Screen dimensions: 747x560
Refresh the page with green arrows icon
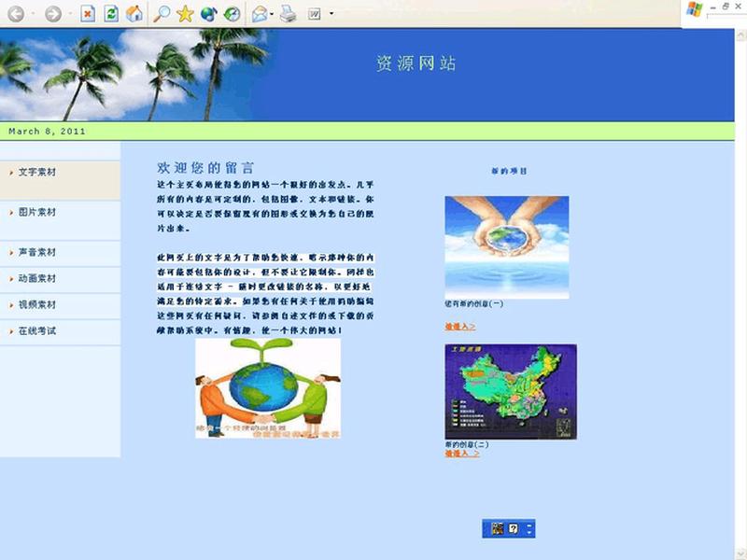(x=111, y=13)
